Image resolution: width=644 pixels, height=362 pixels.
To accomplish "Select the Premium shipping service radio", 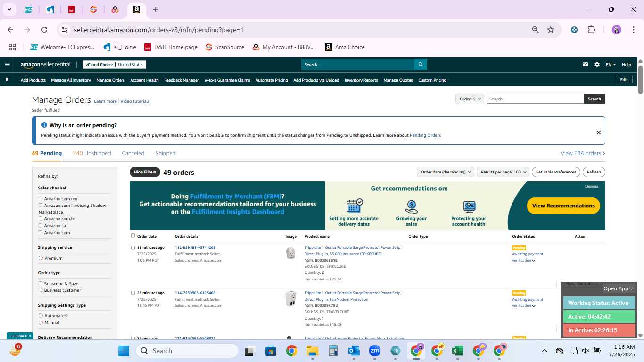I will point(41,258).
